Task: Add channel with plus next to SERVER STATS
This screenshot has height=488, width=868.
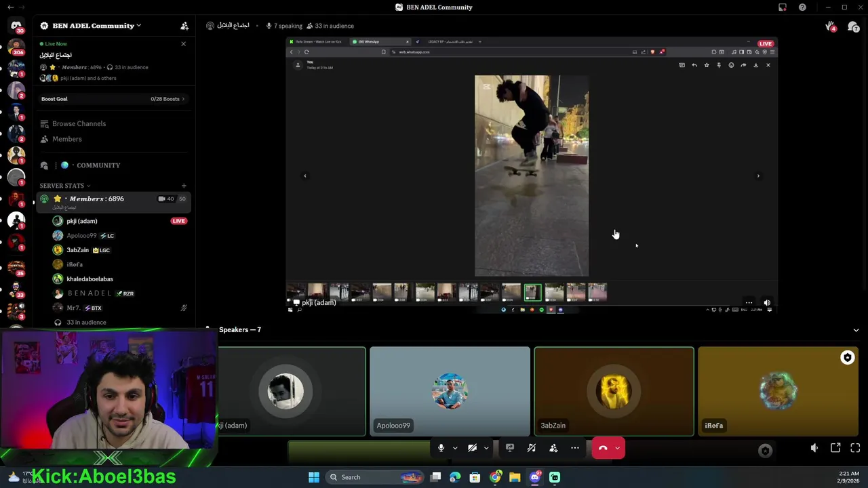Action: [184, 186]
